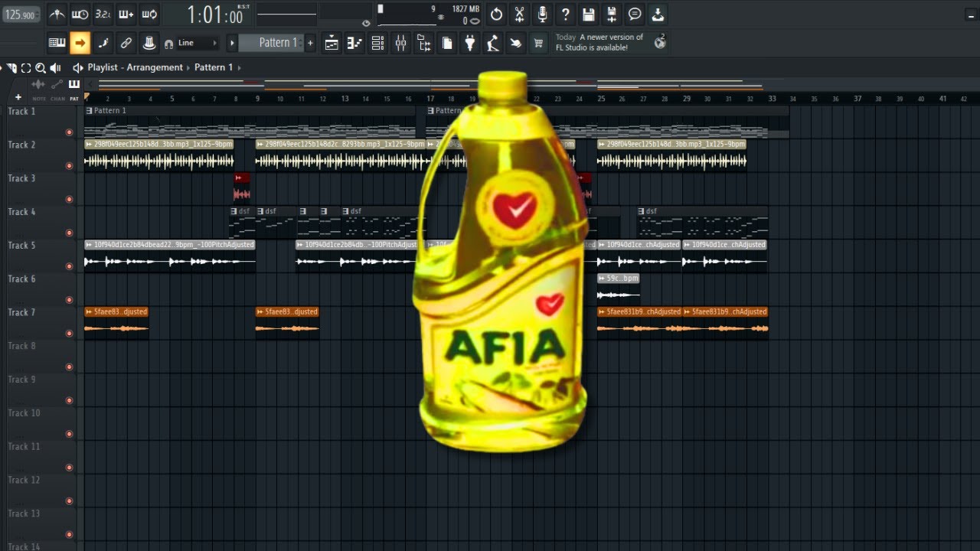Toggle the 3-2-1 countdown before recording
Viewport: 980px width, 551px height.
pyautogui.click(x=103, y=14)
